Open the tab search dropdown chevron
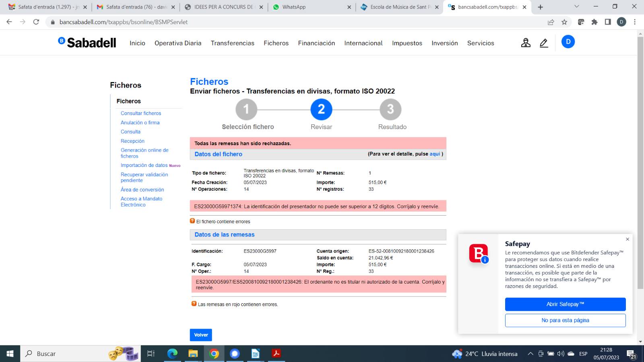This screenshot has height=362, width=644. click(x=576, y=7)
